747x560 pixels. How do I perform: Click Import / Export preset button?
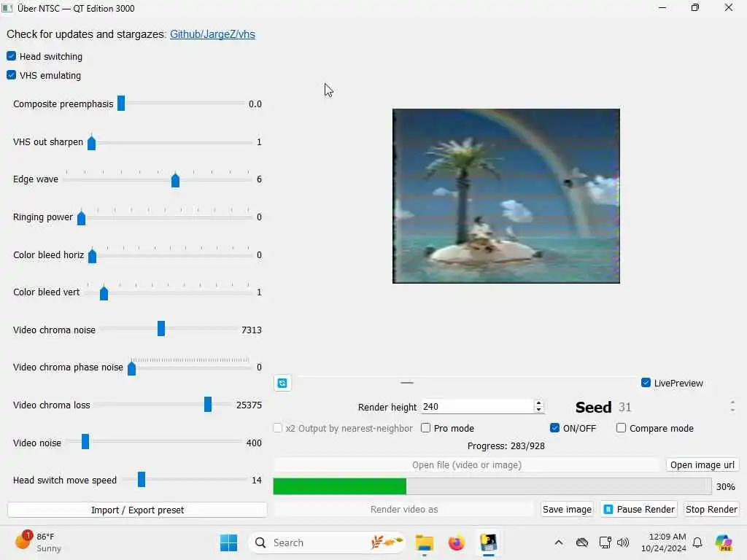point(137,510)
